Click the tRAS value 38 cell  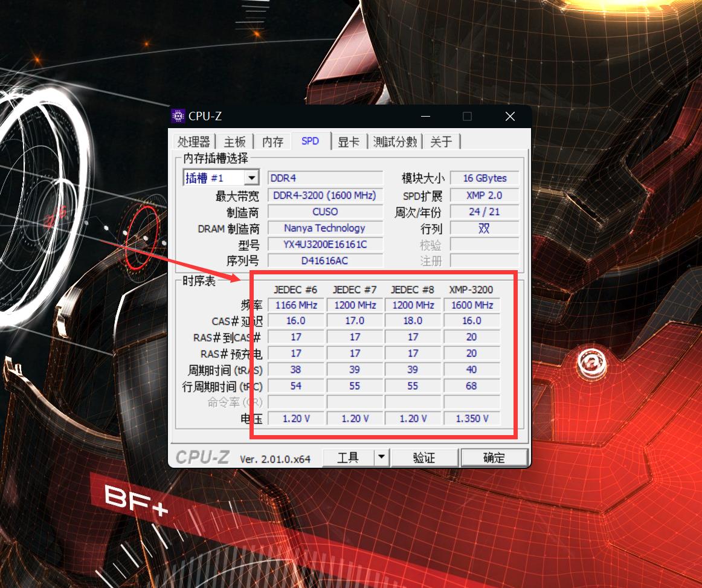[x=296, y=369]
